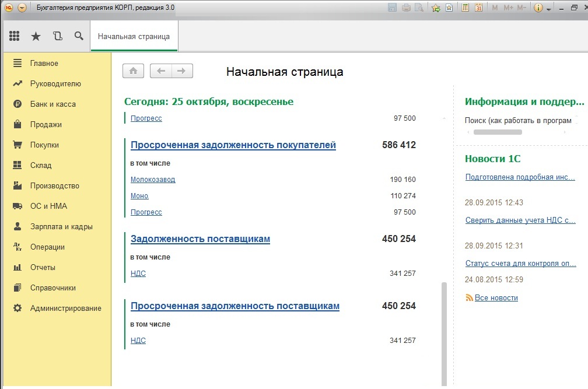Expand the dropdown arrow next to the Info icon
Viewport: 588px width, 389px height.
click(x=548, y=9)
